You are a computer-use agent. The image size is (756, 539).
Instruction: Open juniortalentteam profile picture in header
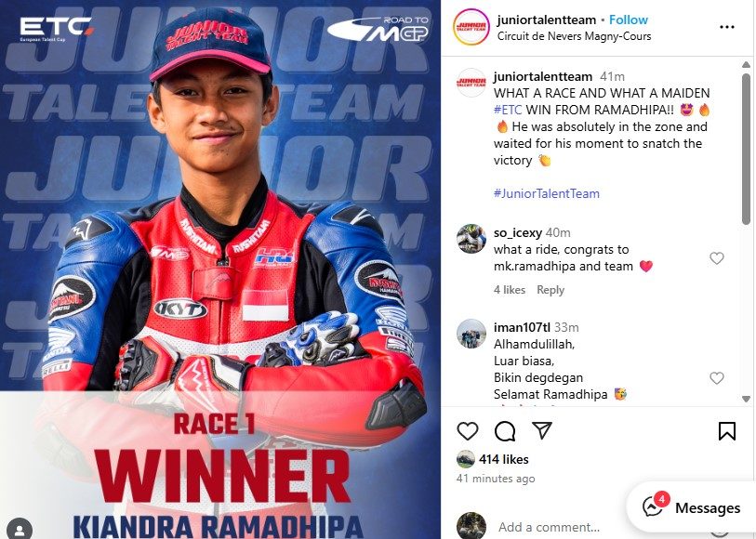471,27
